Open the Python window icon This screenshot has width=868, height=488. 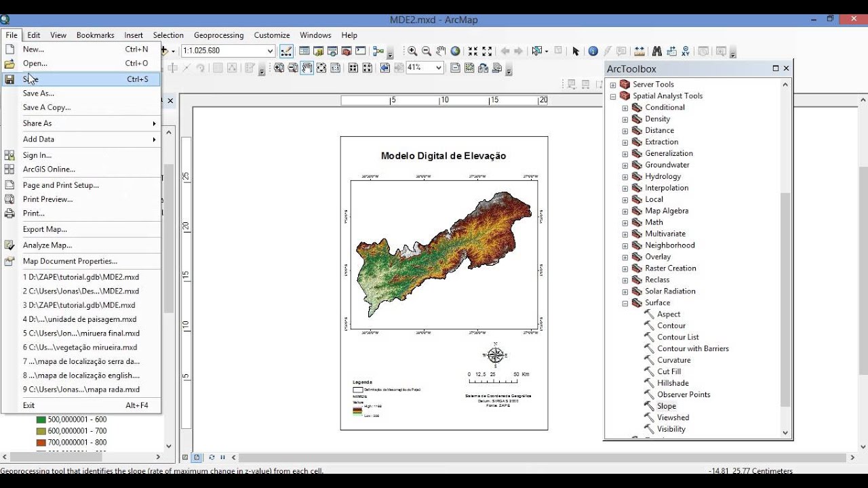[x=360, y=51]
